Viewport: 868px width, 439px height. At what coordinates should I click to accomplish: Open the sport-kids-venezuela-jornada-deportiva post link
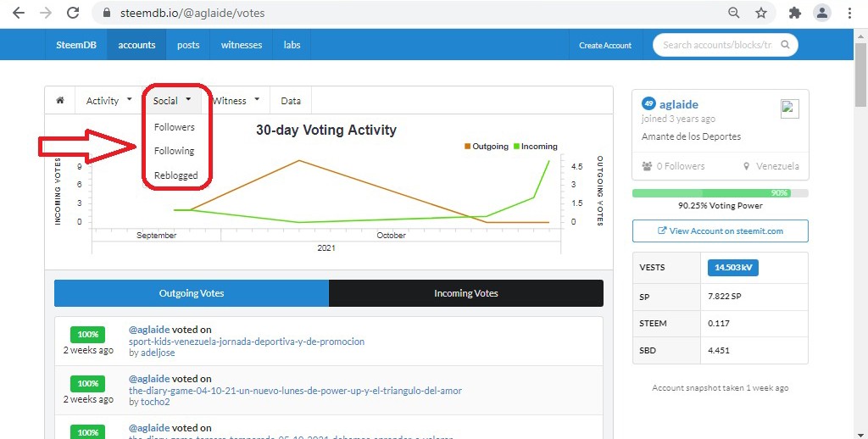coord(247,342)
